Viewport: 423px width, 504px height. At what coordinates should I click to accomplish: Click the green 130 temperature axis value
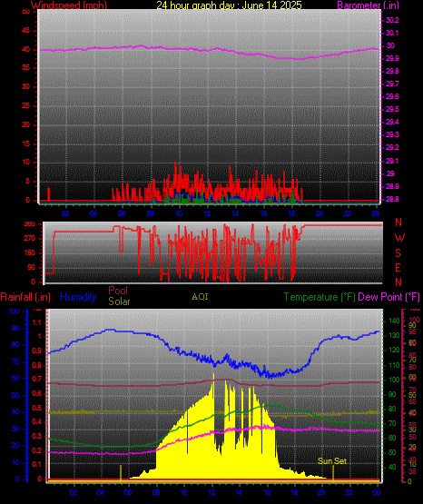[x=394, y=335]
